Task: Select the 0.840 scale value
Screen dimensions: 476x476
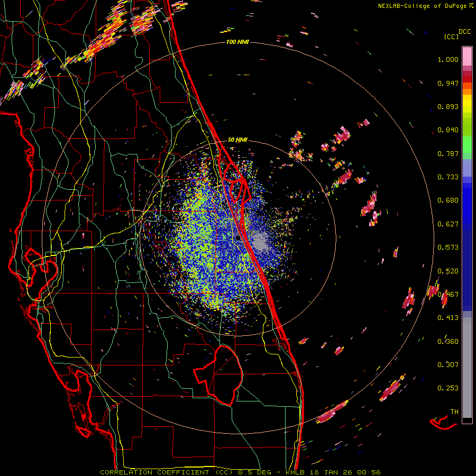Action: 448,130
